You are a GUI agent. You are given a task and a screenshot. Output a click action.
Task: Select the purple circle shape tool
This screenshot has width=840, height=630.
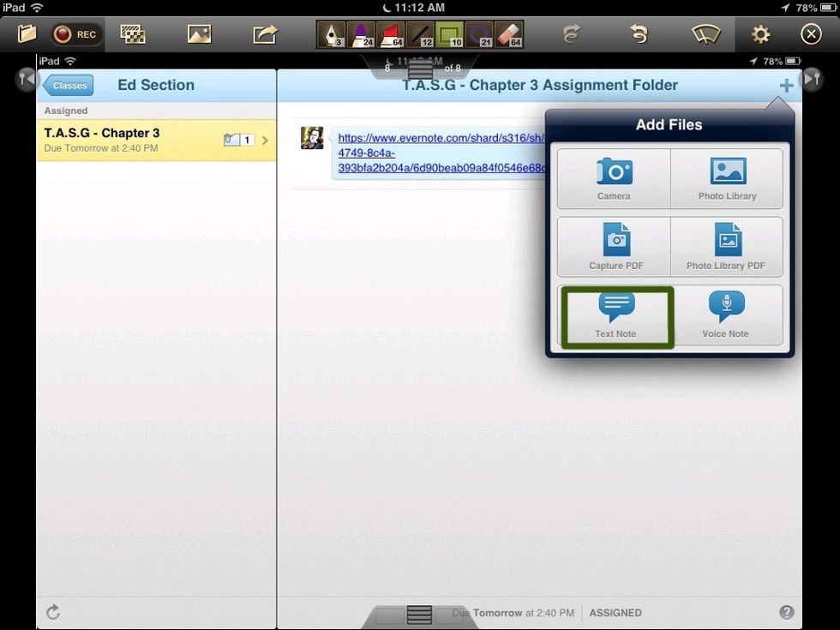pos(478,34)
